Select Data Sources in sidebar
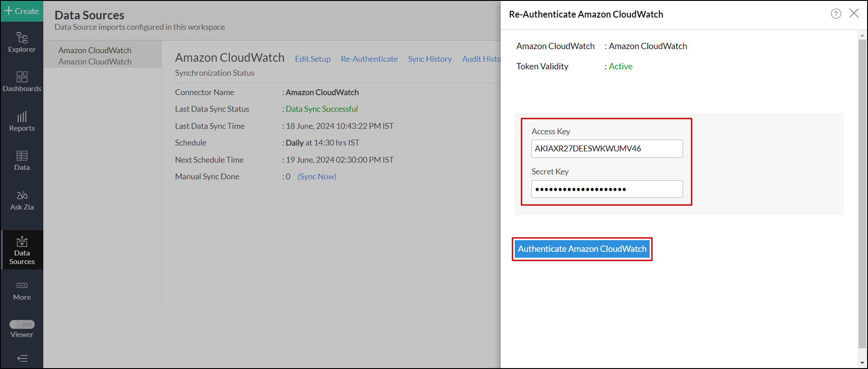This screenshot has height=369, width=868. [22, 250]
